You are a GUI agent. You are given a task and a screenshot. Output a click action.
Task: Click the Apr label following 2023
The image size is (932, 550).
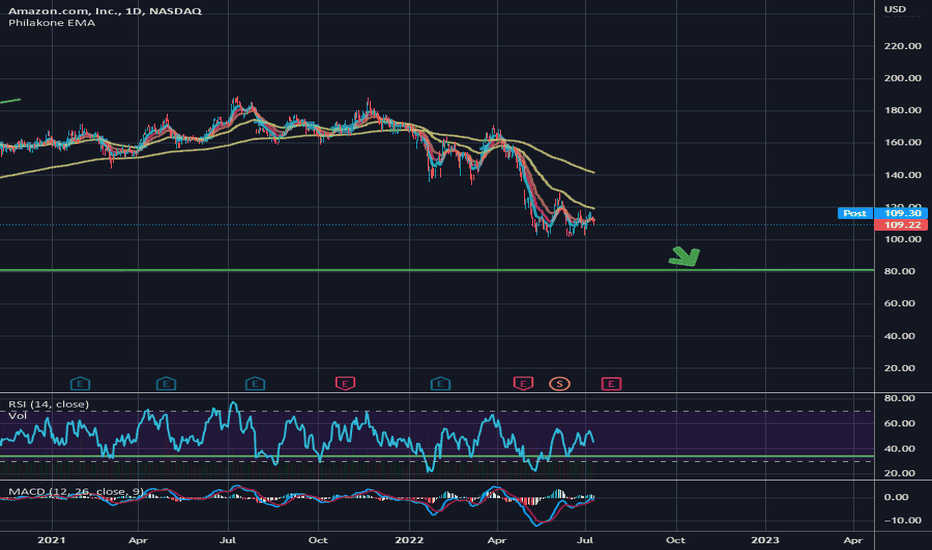(x=854, y=540)
